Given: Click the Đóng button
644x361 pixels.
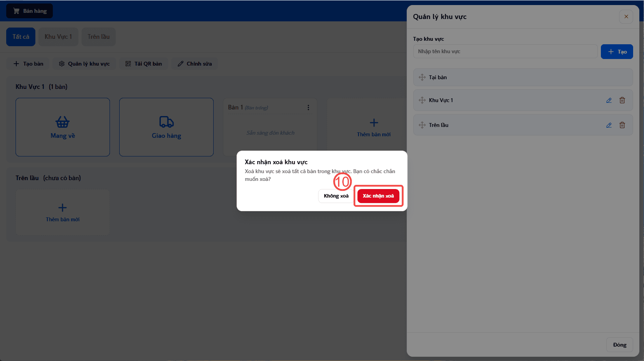Looking at the screenshot, I should [620, 345].
